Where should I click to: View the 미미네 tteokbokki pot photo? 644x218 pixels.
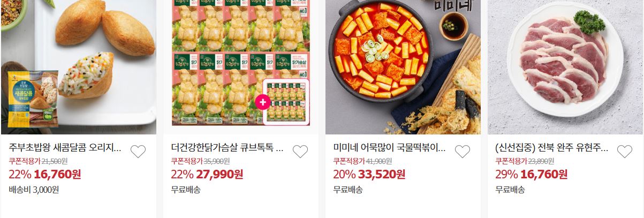pos(403,67)
